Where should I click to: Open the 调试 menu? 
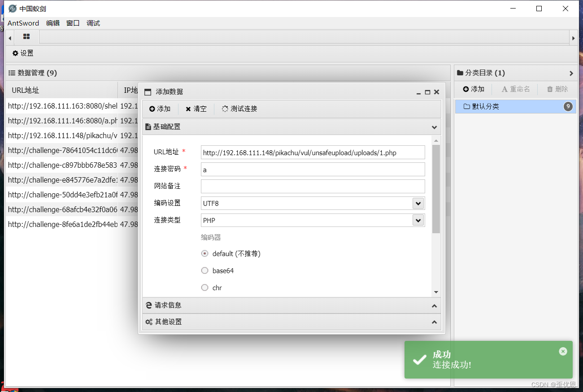93,23
